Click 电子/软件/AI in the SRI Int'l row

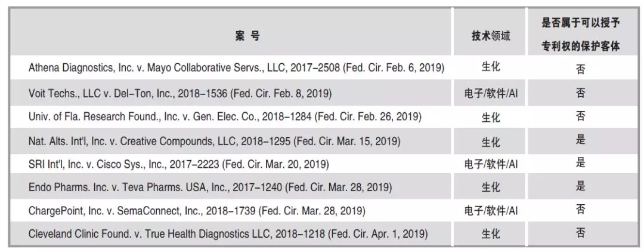[491, 164]
